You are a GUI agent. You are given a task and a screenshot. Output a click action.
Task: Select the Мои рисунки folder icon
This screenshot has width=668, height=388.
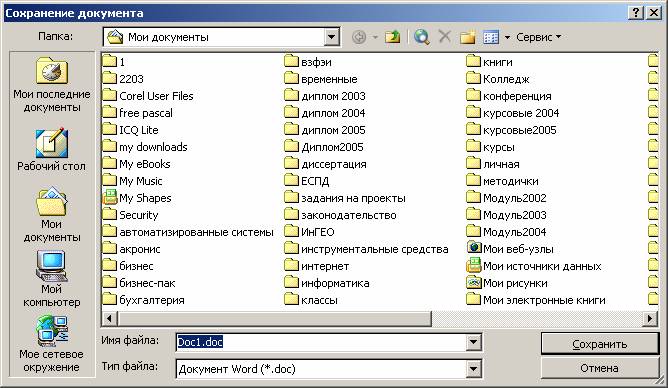pos(474,283)
